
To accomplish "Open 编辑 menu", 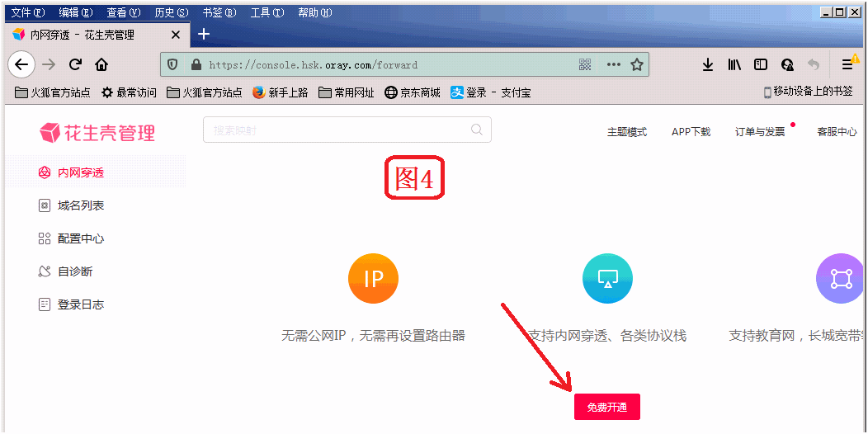I will pos(77,12).
